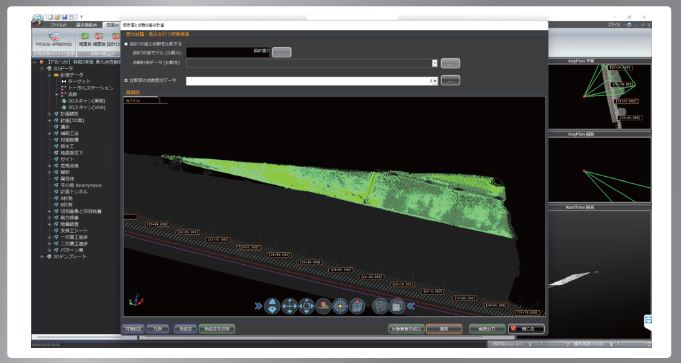Click the green round icon in the ribbon

click(x=85, y=36)
